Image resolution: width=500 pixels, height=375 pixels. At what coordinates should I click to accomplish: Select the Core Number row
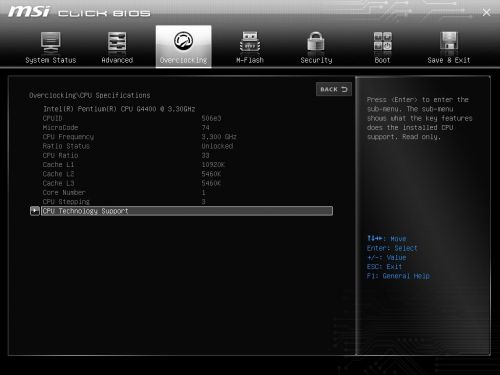[124, 192]
